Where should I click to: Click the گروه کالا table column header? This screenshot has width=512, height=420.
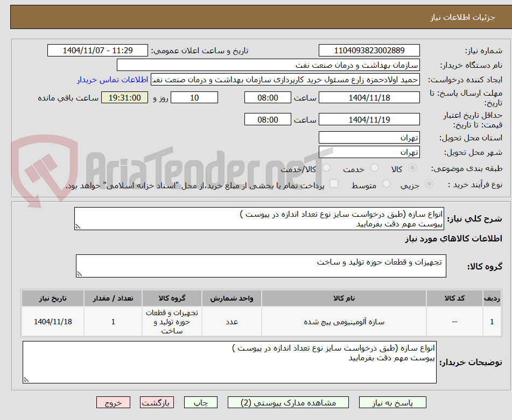point(172,298)
